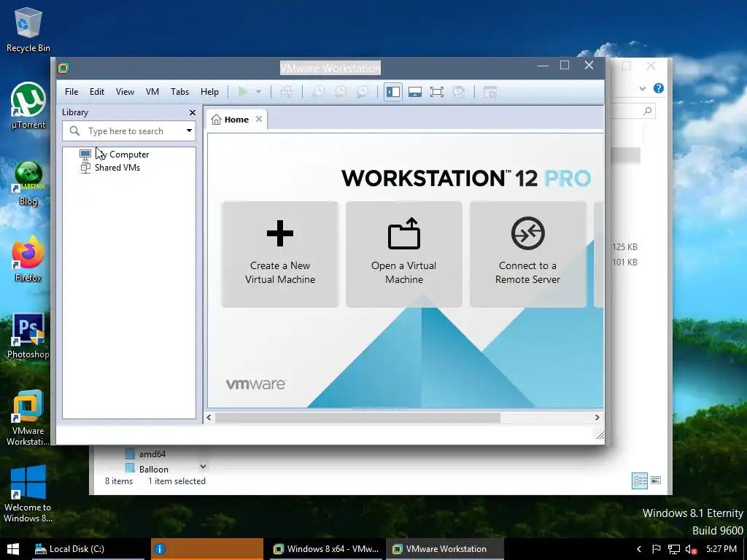This screenshot has width=747, height=560.
Task: Open the VM menu
Action: pos(152,91)
